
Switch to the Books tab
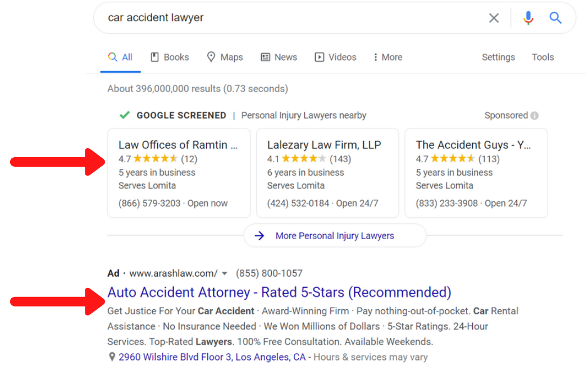pos(170,57)
